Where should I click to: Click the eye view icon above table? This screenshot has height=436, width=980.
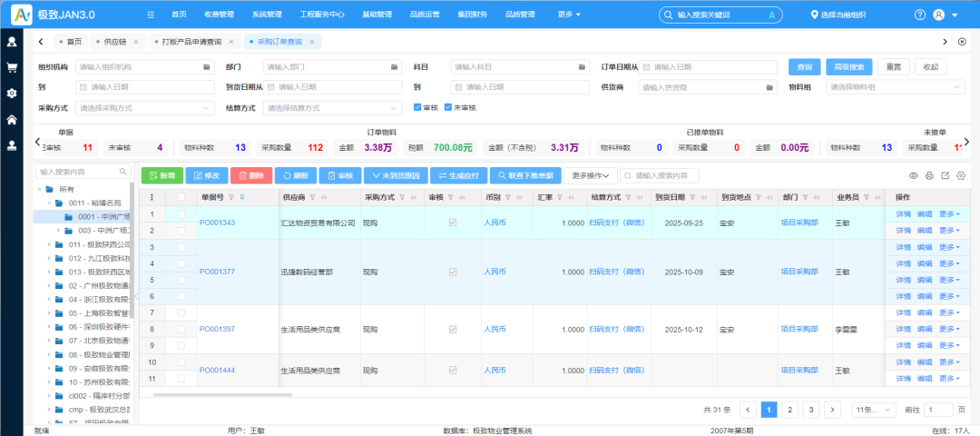913,175
